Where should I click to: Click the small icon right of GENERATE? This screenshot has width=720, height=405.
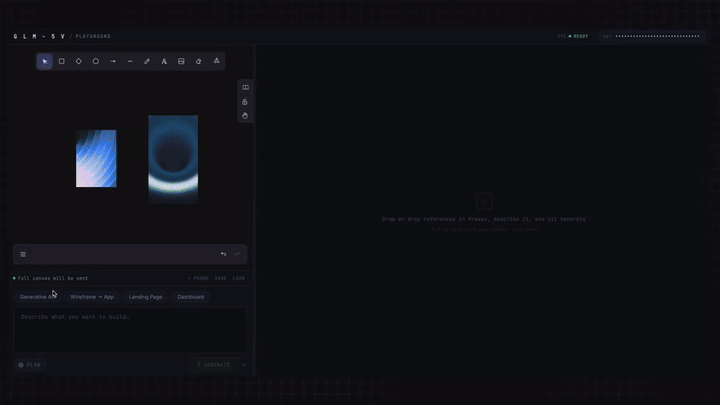[244, 365]
